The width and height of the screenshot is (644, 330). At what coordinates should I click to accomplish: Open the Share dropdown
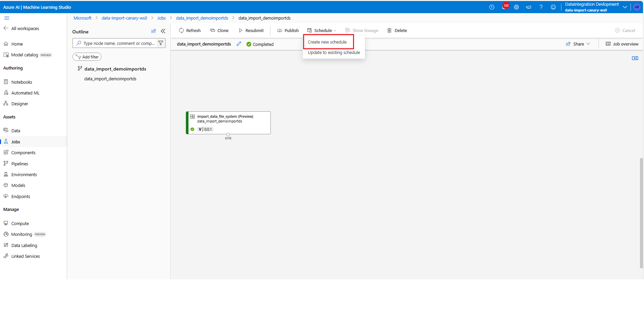[578, 44]
